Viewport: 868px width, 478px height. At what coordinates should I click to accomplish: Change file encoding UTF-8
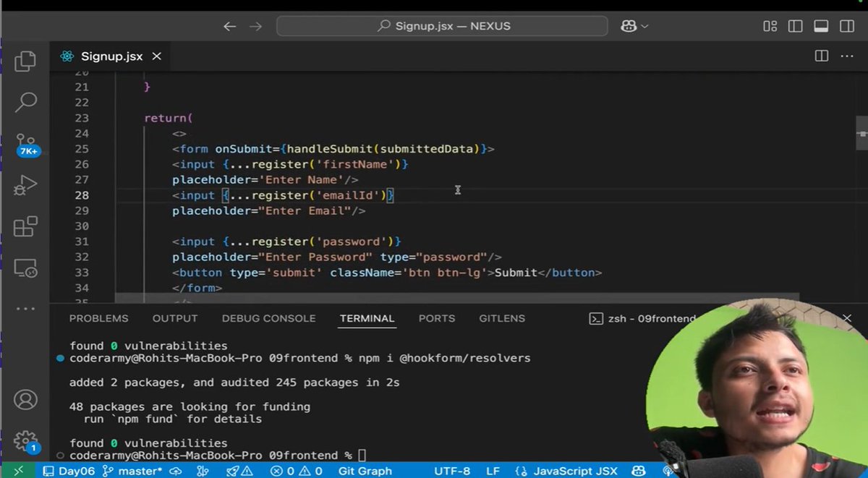[x=452, y=471]
